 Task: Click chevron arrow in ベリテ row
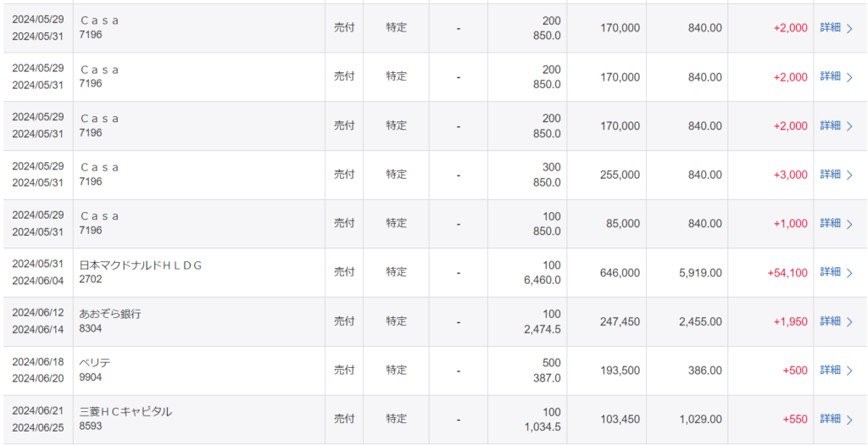[849, 370]
